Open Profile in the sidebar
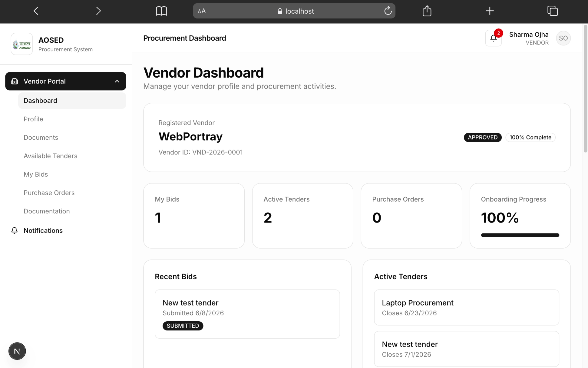Viewport: 588px width, 368px height. click(x=72, y=119)
